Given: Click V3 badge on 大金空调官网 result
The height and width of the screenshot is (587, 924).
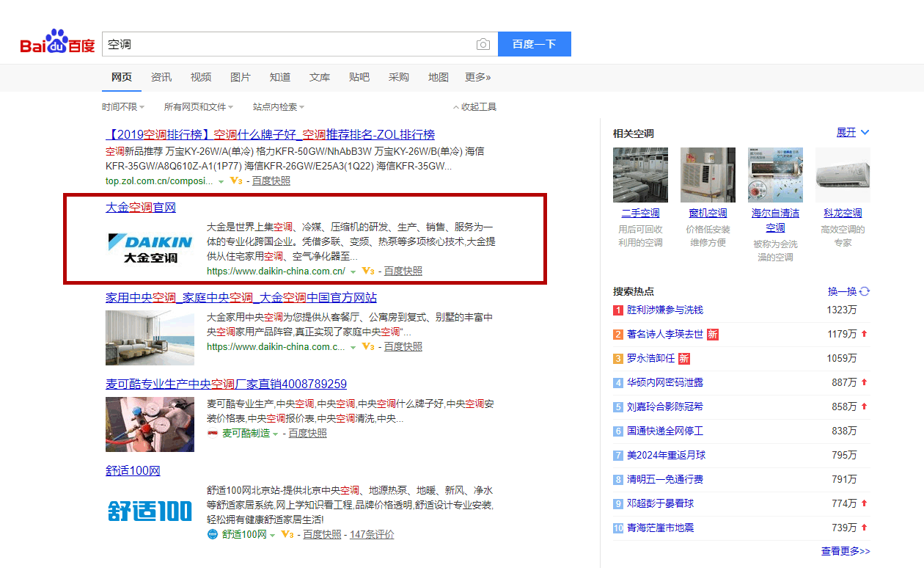Looking at the screenshot, I should click(368, 271).
